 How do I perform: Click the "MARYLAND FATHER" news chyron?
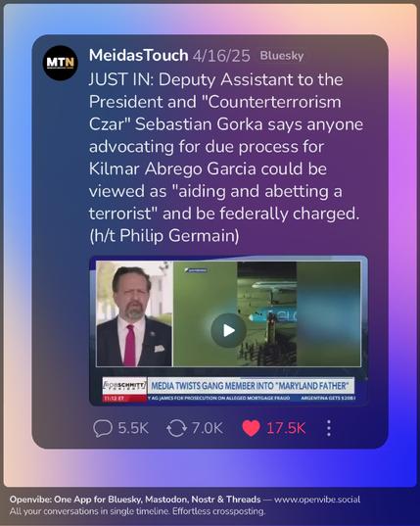click(252, 386)
